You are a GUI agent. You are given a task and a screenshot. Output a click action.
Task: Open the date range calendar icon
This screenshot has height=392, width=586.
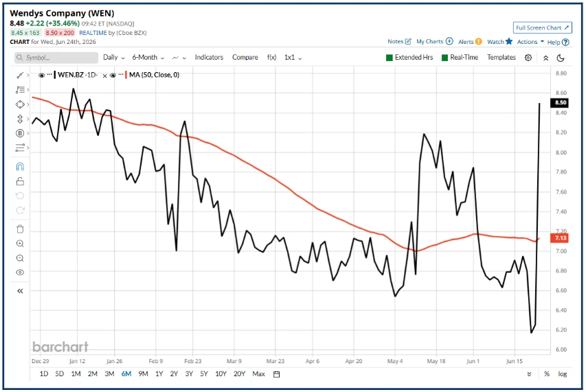tap(277, 374)
